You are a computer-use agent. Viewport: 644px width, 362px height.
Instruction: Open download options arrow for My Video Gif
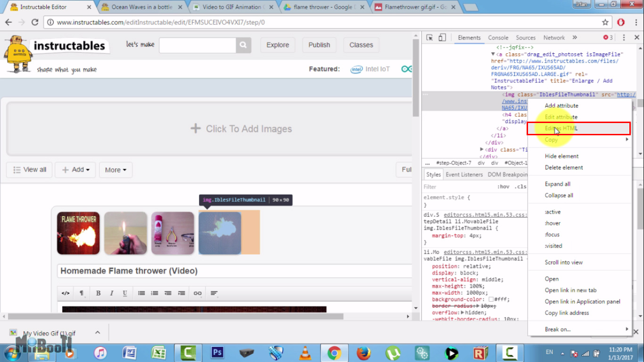tap(98, 332)
